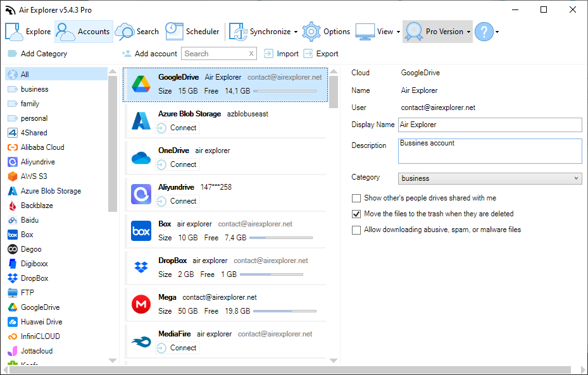This screenshot has width=588, height=375.
Task: Edit the Description text box
Action: pyautogui.click(x=490, y=151)
